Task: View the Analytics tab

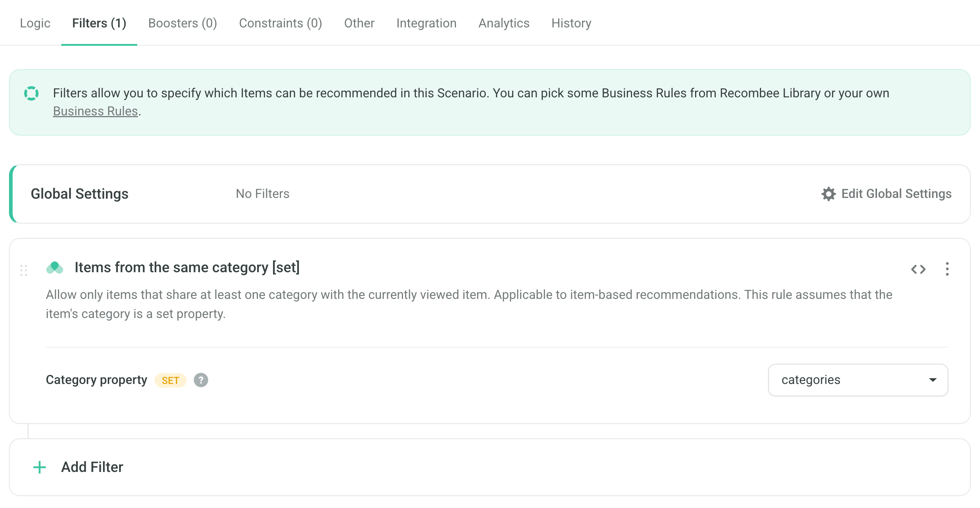Action: [504, 23]
